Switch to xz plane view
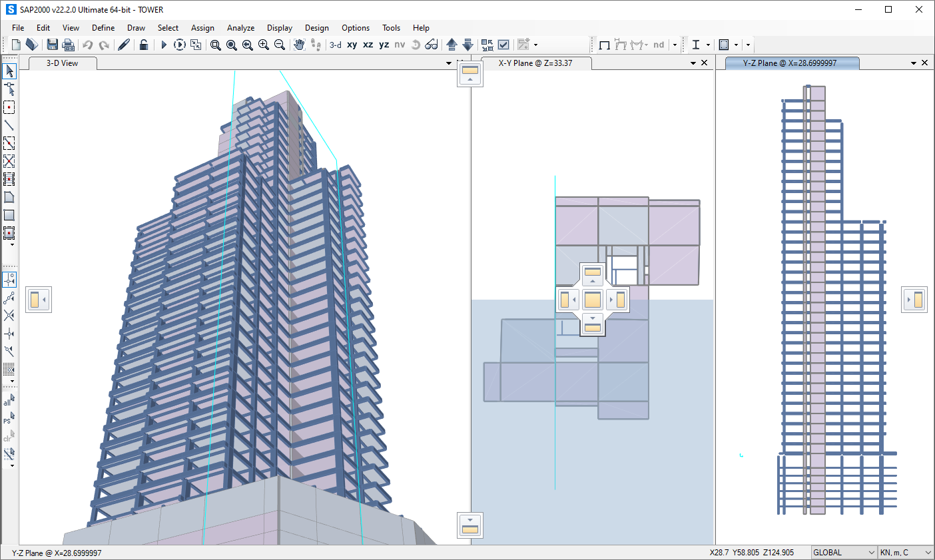This screenshot has height=560, width=935. pyautogui.click(x=368, y=45)
